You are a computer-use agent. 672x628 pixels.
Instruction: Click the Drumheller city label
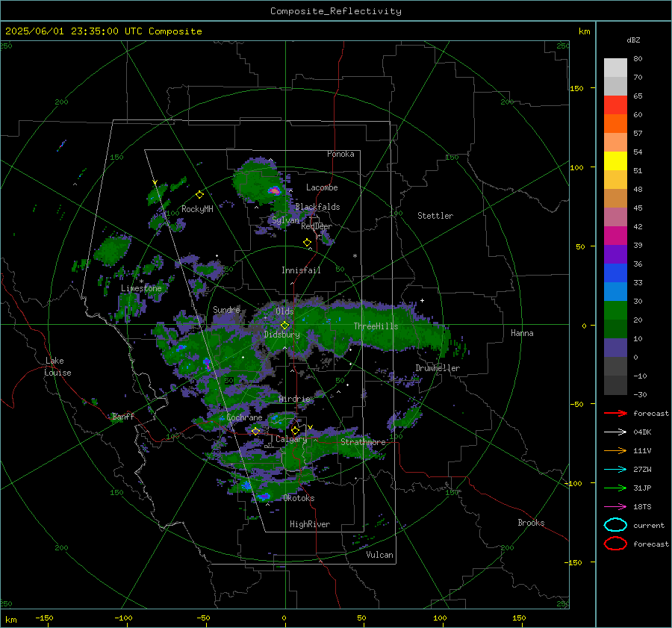point(438,368)
